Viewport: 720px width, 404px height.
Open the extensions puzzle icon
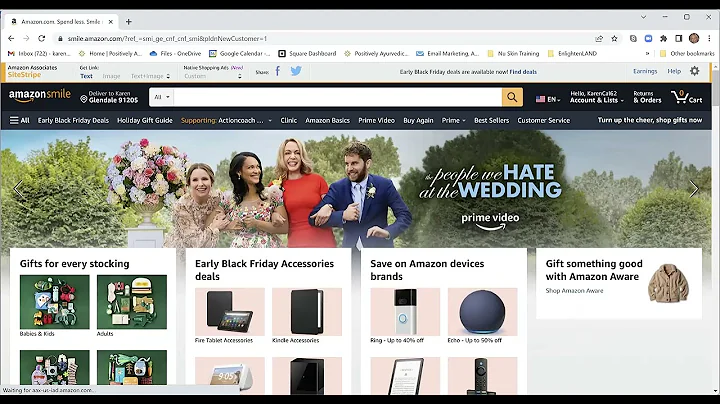664,39
